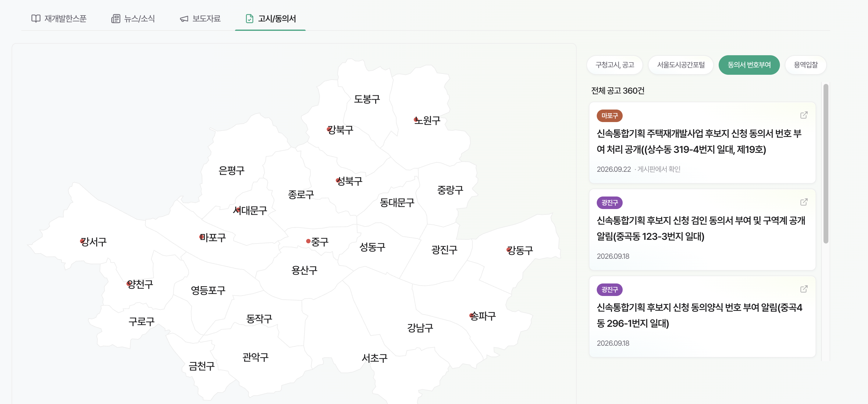Select 동대문구 on the map
Viewport: 868px width, 404px height.
(397, 202)
